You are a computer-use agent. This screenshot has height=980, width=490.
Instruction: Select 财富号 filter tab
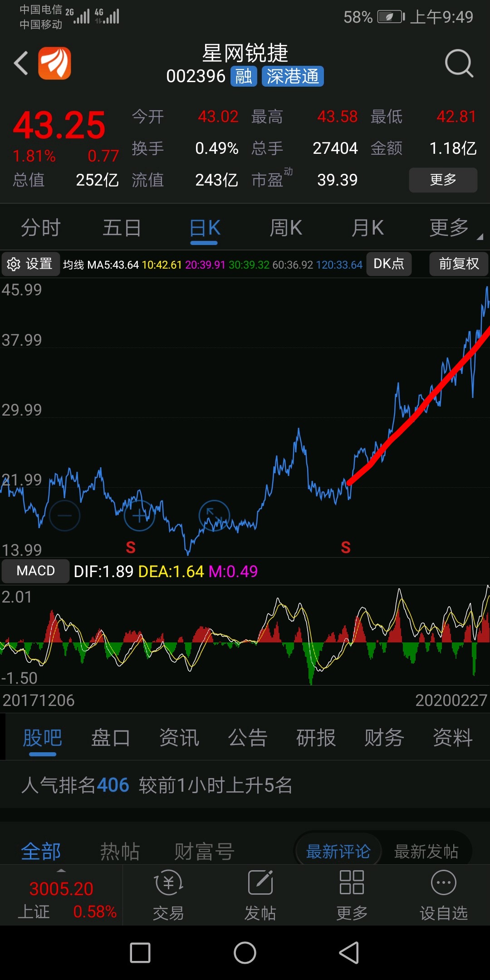point(204,852)
